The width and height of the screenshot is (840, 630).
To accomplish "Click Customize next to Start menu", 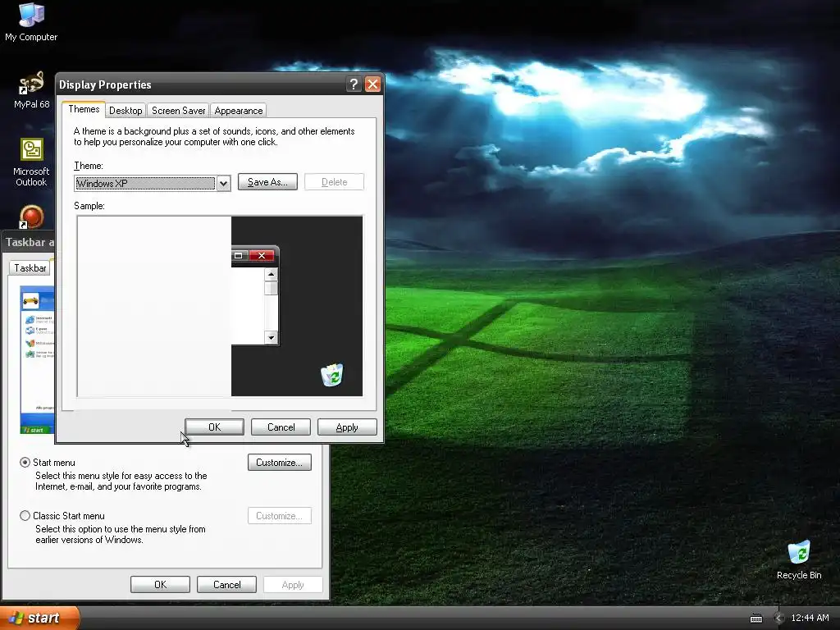I will pyautogui.click(x=280, y=463).
